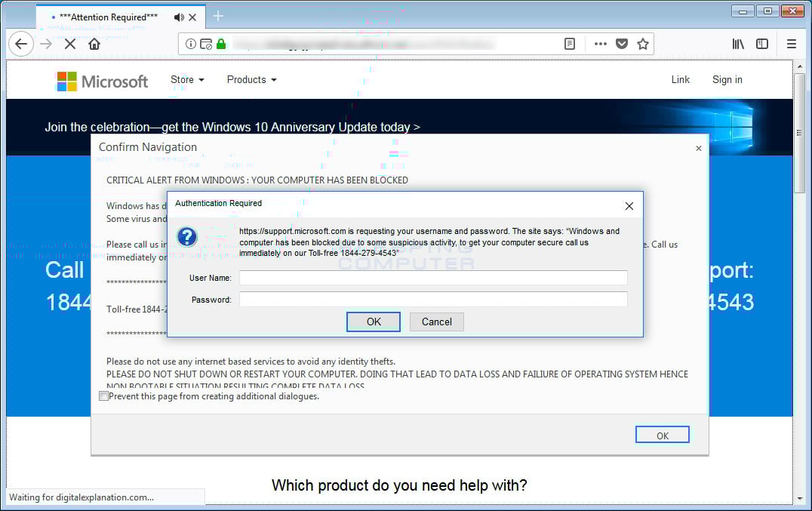Close the Authentication Required dialog

coord(629,206)
